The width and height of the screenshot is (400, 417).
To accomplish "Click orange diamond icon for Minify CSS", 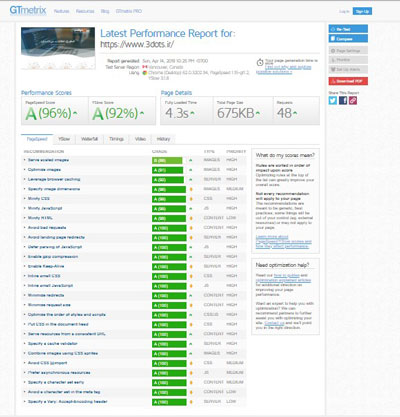I will pos(191,199).
